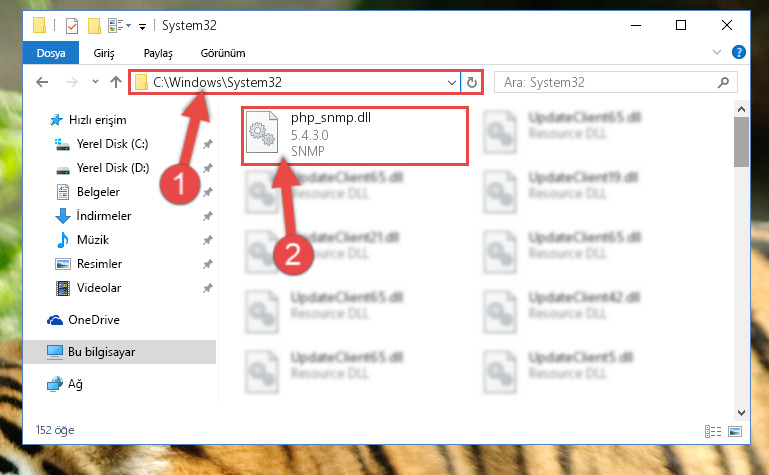
Task: Select Yerel Disk (C:) in sidebar
Action: coord(112,144)
